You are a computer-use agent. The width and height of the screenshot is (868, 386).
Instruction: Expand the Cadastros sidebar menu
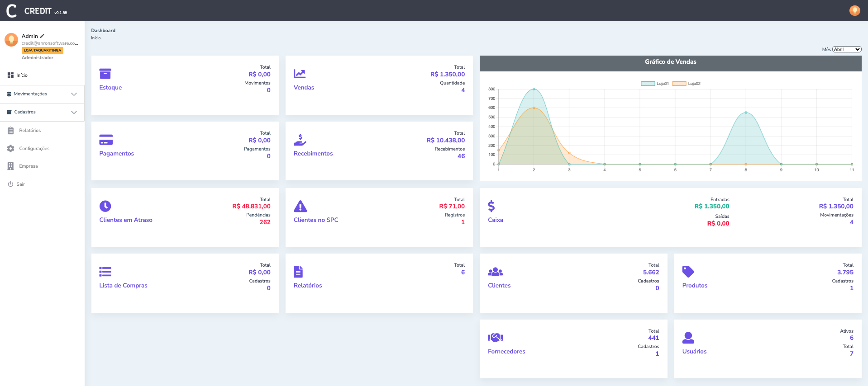(x=42, y=112)
